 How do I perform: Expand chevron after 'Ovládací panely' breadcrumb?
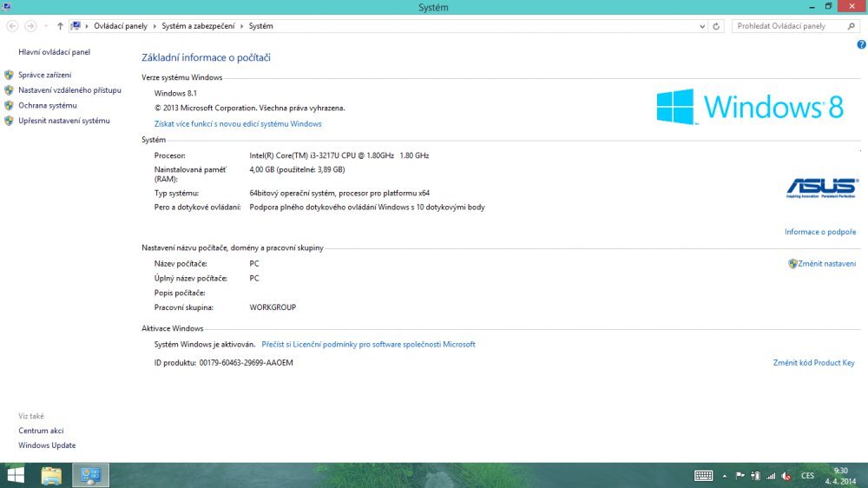pos(155,26)
